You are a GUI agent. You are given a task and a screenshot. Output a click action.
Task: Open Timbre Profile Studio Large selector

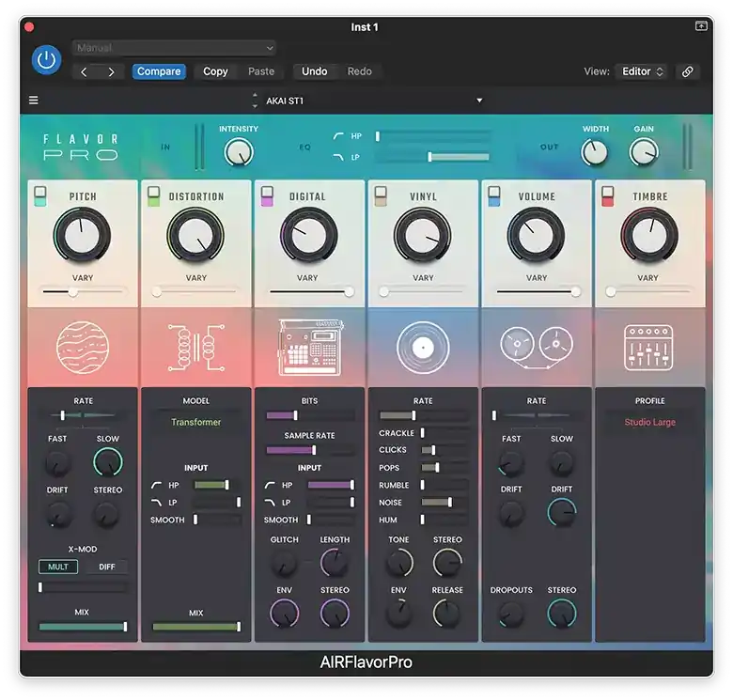pos(649,422)
